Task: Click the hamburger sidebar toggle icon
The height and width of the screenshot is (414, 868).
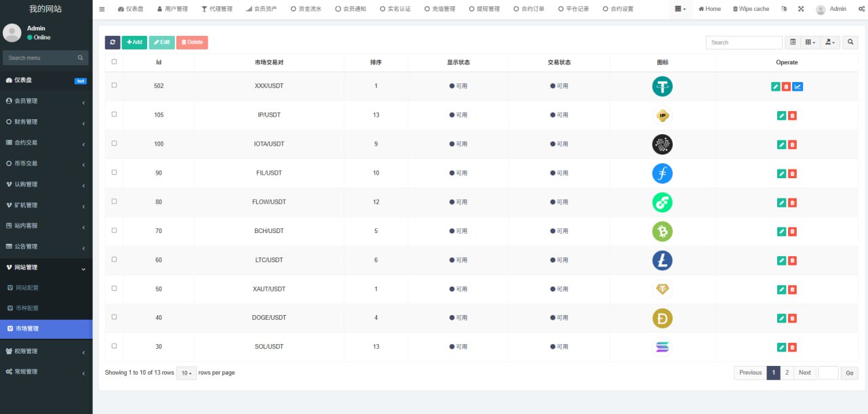Action: tap(102, 9)
